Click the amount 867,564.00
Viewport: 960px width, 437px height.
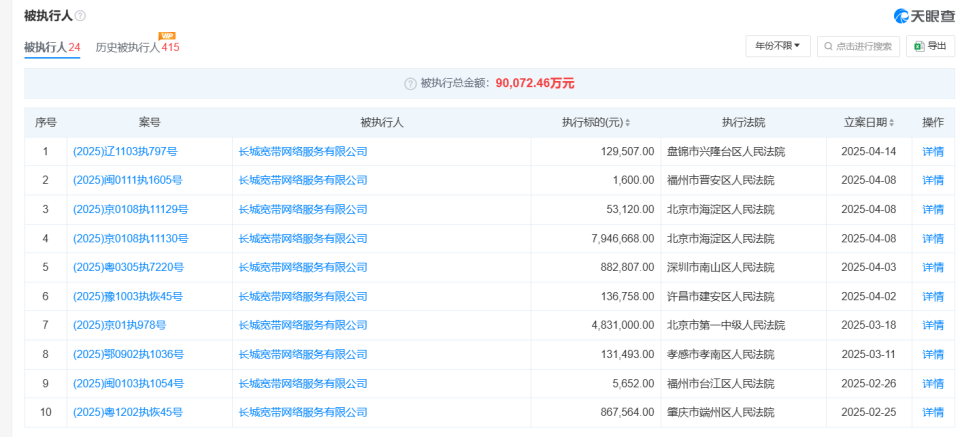(x=628, y=413)
